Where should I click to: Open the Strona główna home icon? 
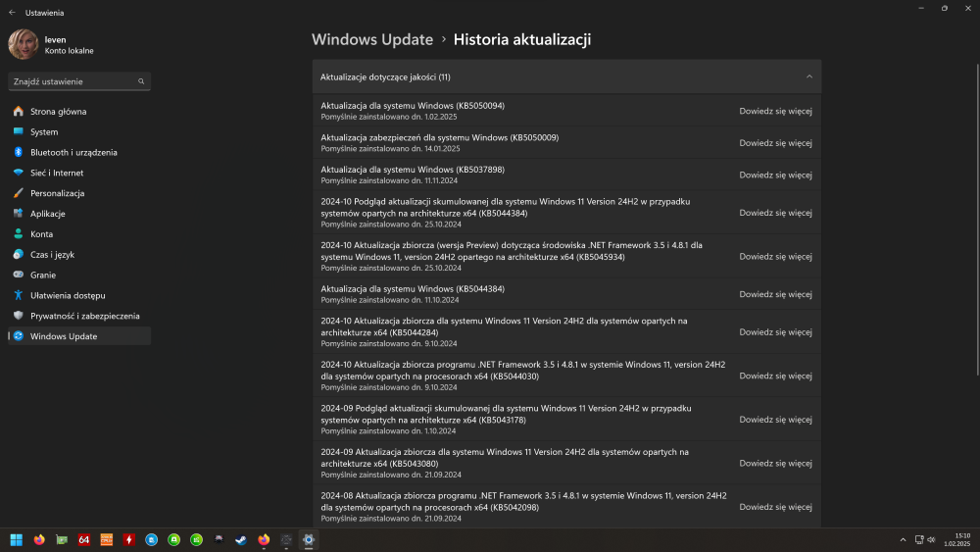pos(18,111)
